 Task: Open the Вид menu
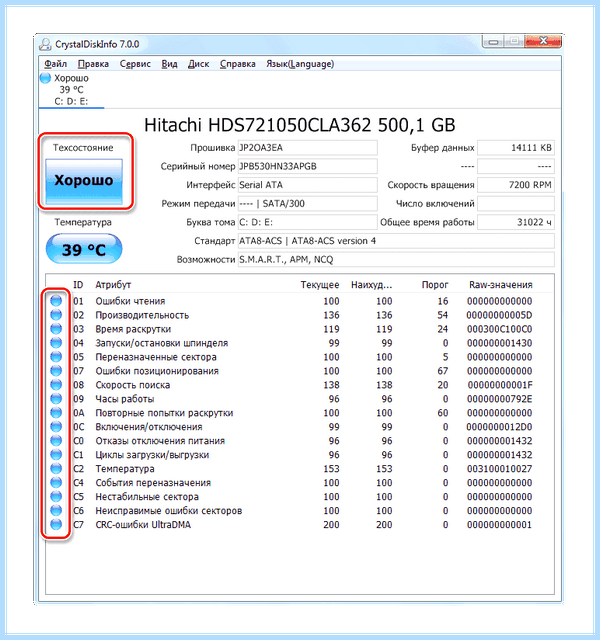[x=169, y=64]
